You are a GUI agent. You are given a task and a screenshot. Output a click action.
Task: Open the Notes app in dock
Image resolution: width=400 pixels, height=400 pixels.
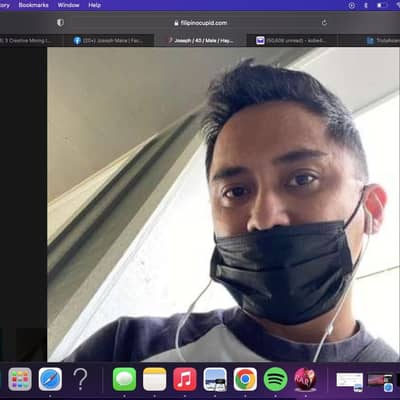pyautogui.click(x=155, y=379)
